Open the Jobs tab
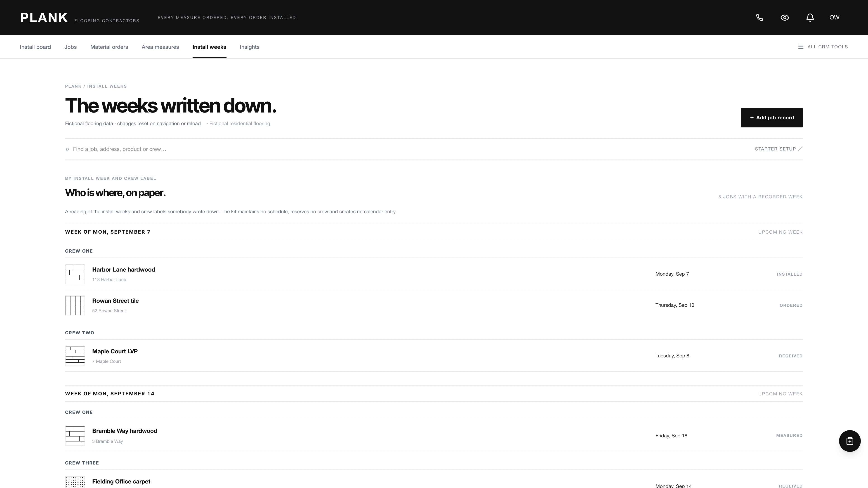868x488 pixels. pos(71,47)
